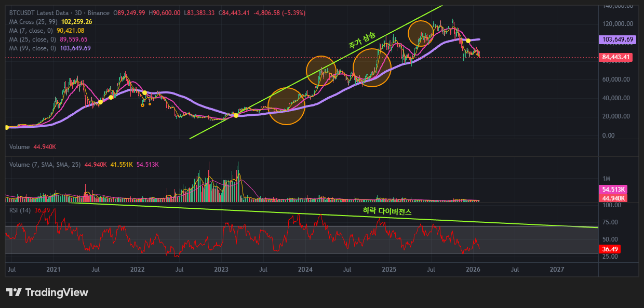Click the TradingView logo icon
The width and height of the screenshot is (644, 308).
pyautogui.click(x=14, y=292)
